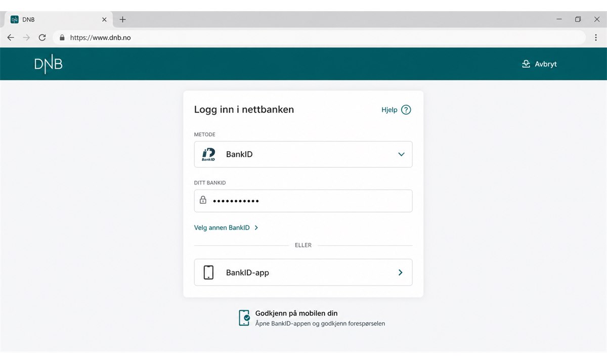
Task: Click Velg annen BankID link
Action: pos(222,227)
